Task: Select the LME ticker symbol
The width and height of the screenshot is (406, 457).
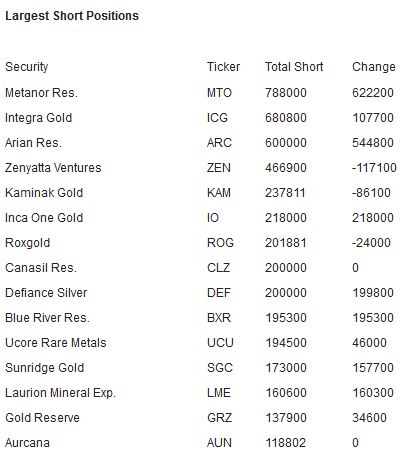Action: click(x=219, y=393)
